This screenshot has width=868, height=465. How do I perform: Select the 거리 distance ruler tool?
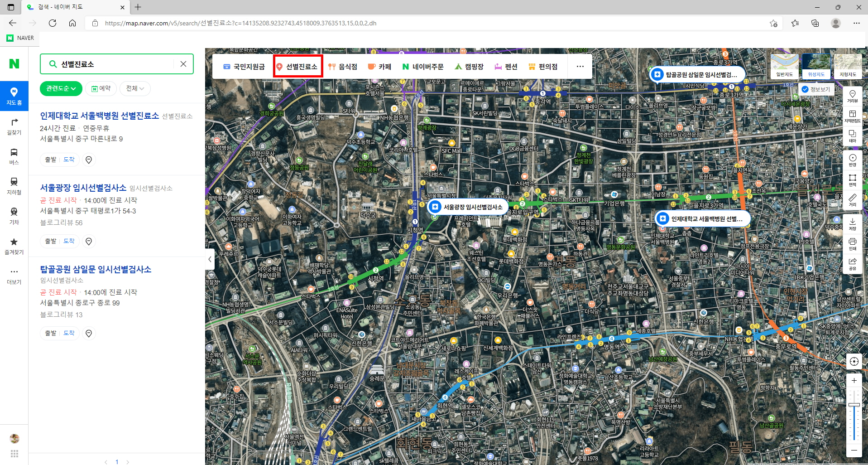pyautogui.click(x=853, y=200)
